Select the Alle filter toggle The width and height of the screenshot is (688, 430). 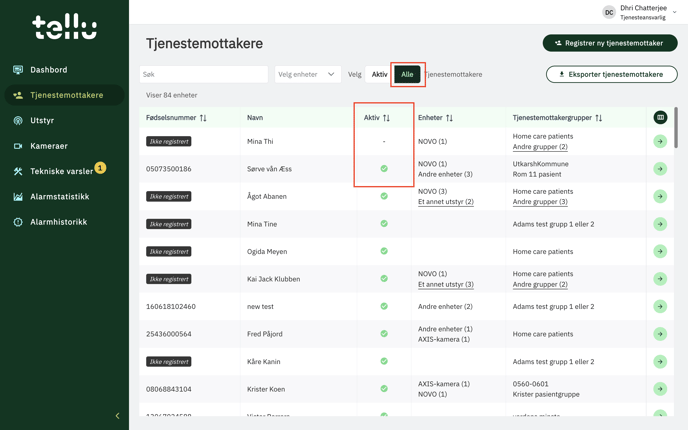click(x=407, y=75)
